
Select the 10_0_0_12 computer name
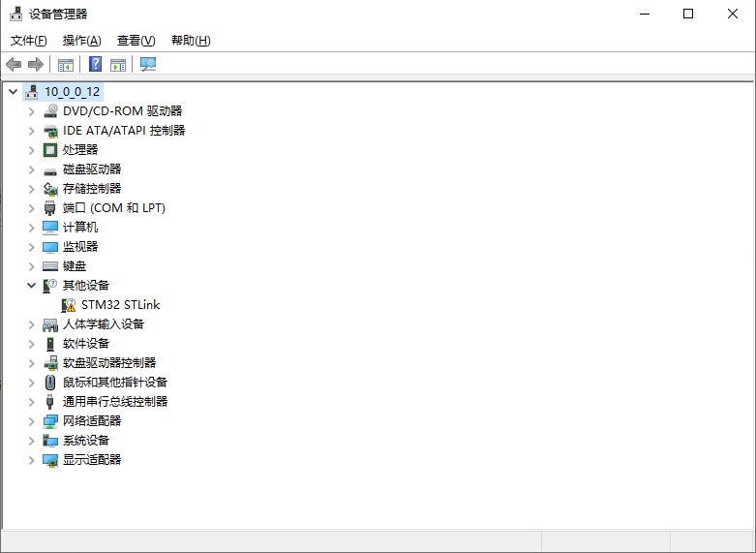pos(73,92)
